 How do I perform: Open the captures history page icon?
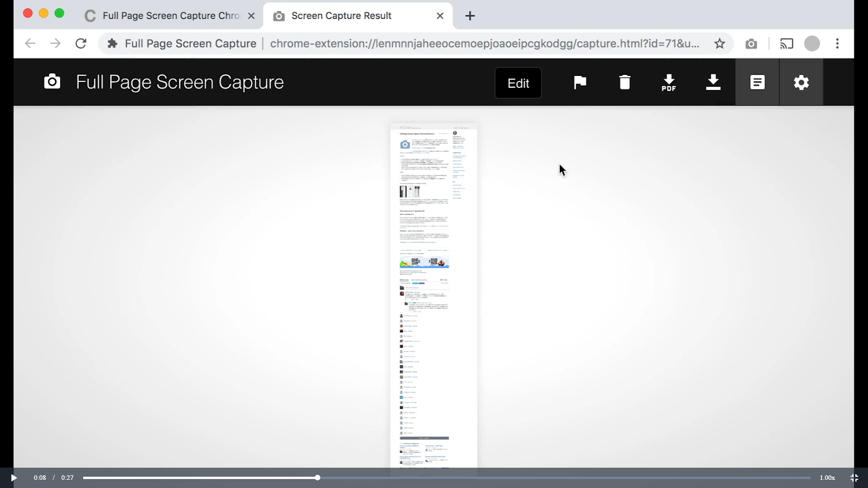point(757,82)
